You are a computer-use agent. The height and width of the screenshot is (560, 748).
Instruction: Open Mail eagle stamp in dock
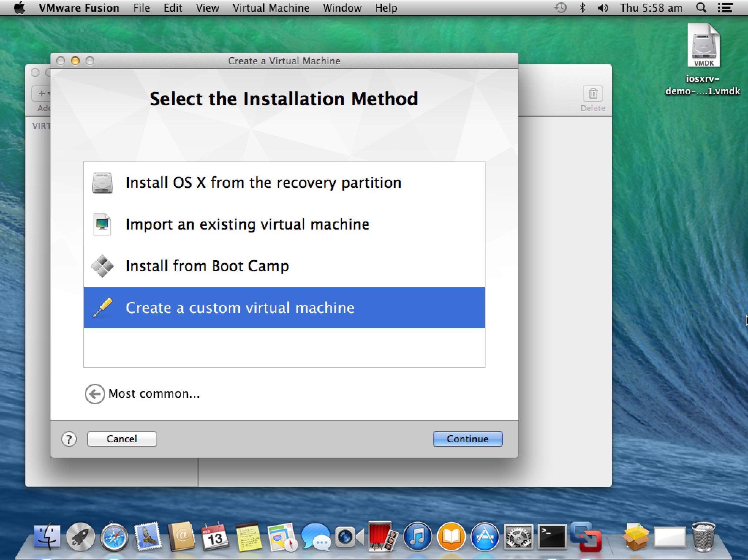[x=148, y=537]
